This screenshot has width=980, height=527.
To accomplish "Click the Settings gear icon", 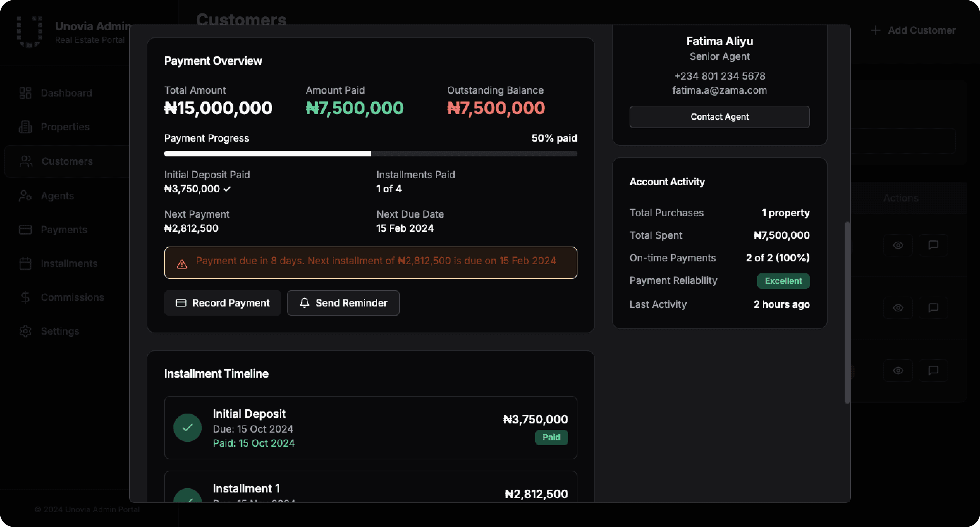I will point(25,331).
